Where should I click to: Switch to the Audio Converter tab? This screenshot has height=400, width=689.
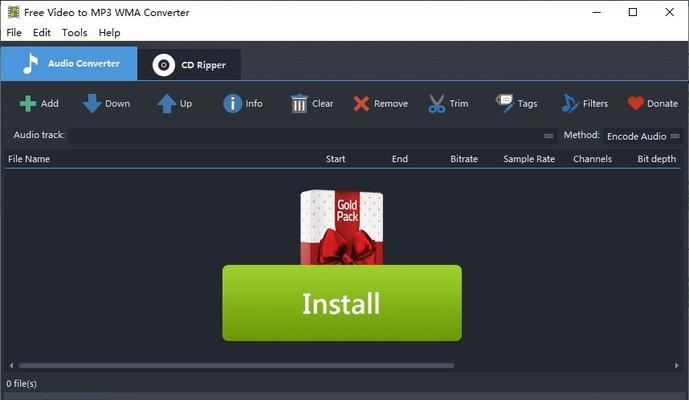click(69, 64)
